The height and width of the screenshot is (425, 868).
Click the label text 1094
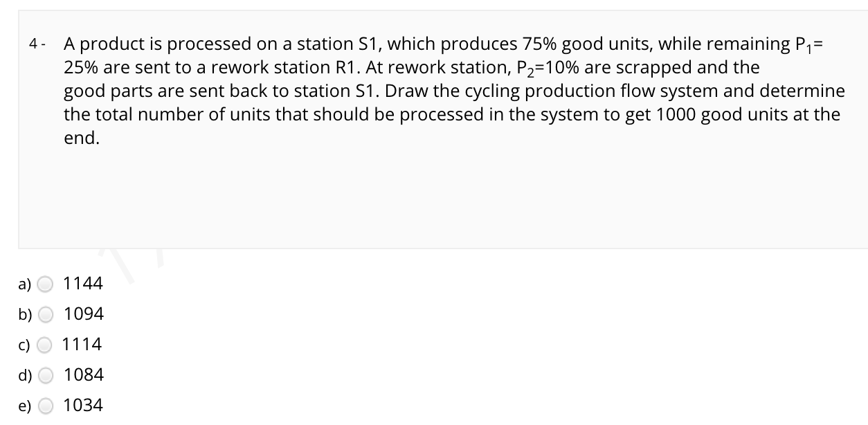(83, 314)
